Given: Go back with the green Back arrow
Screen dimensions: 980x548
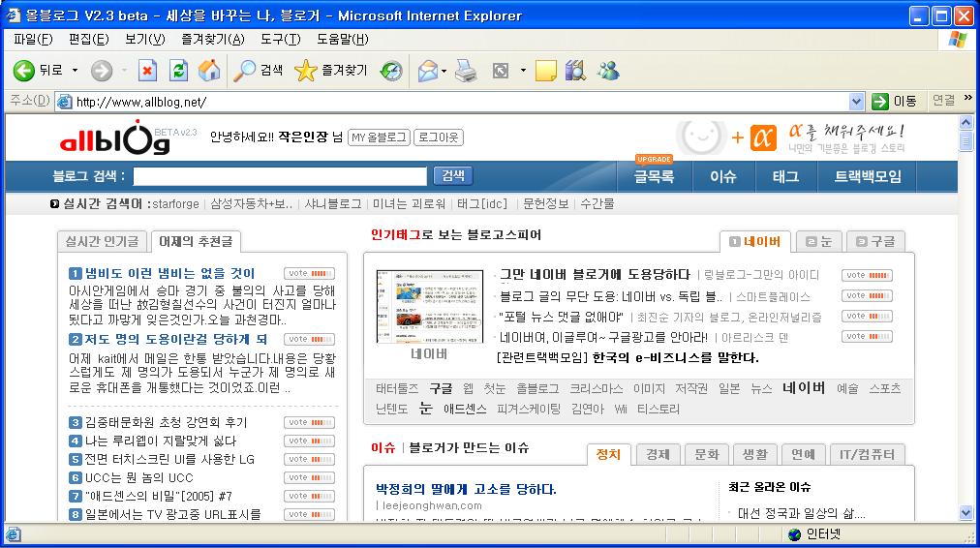Looking at the screenshot, I should click(24, 71).
